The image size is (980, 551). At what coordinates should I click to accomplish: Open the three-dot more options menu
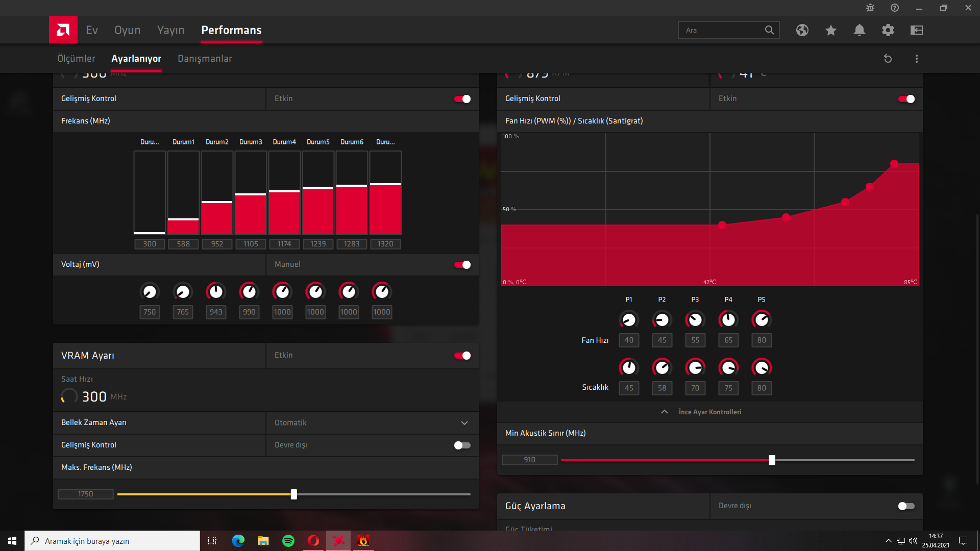[916, 59]
